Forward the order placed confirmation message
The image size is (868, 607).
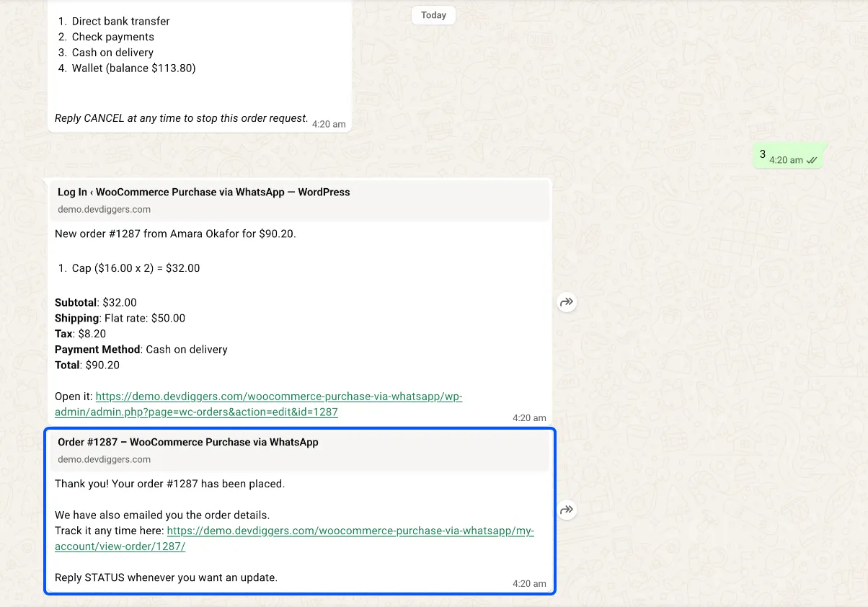pyautogui.click(x=567, y=510)
